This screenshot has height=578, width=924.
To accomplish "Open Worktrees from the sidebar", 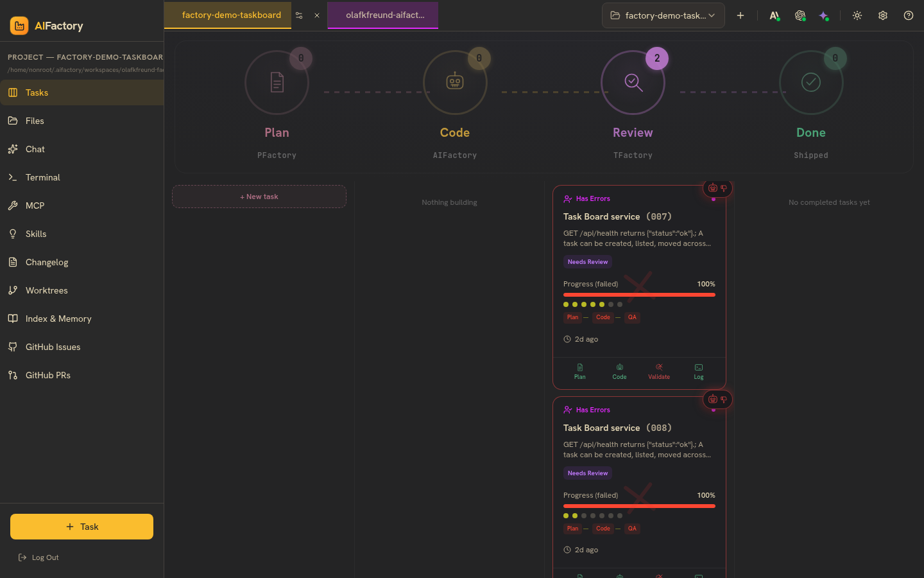I will pyautogui.click(x=82, y=290).
